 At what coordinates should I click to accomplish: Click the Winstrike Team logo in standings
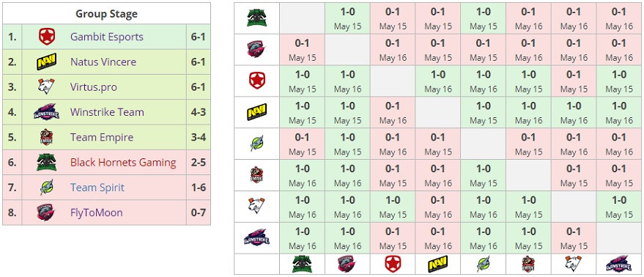[x=46, y=112]
